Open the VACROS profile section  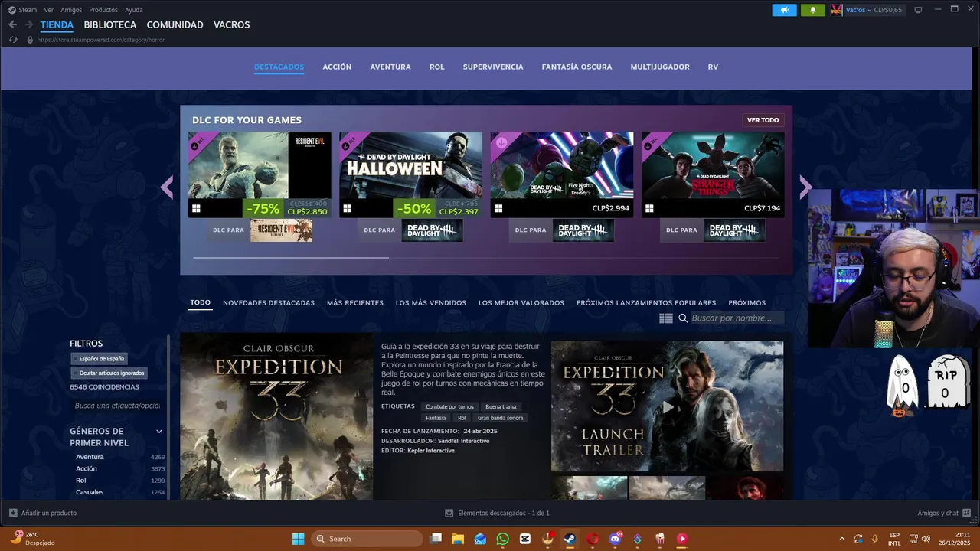click(232, 24)
